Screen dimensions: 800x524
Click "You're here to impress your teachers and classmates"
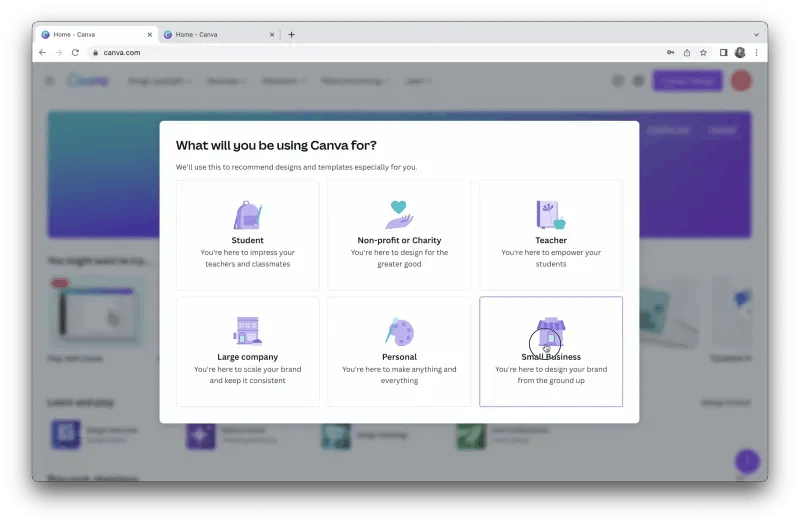(247, 258)
